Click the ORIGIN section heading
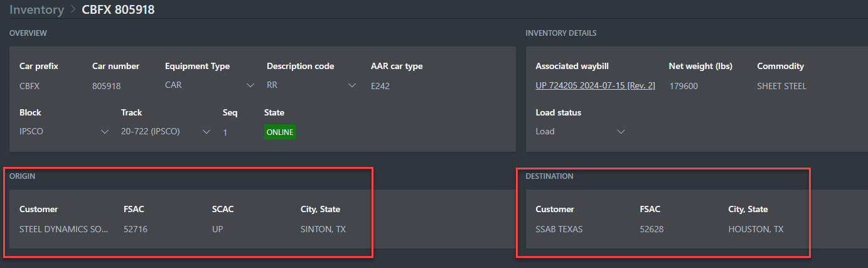This screenshot has width=868, height=268. click(22, 176)
